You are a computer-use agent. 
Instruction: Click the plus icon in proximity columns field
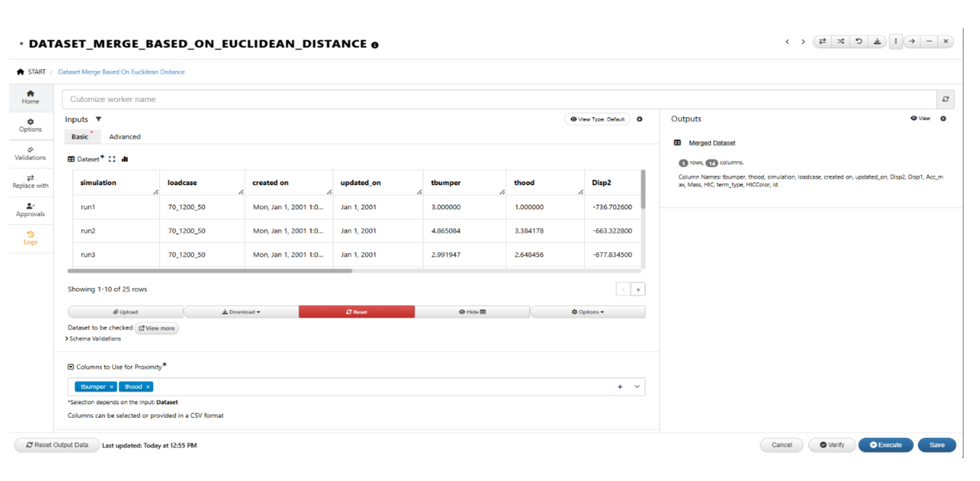620,387
